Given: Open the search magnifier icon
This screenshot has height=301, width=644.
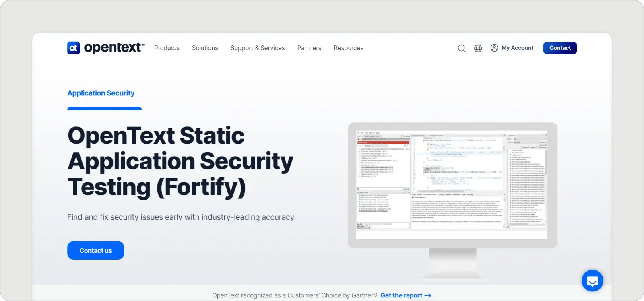Looking at the screenshot, I should 462,48.
